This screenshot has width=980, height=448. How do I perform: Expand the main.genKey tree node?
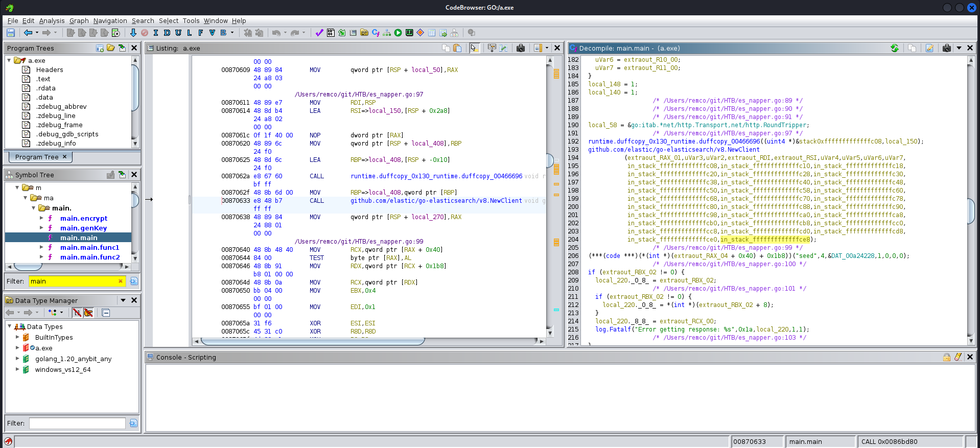(42, 228)
